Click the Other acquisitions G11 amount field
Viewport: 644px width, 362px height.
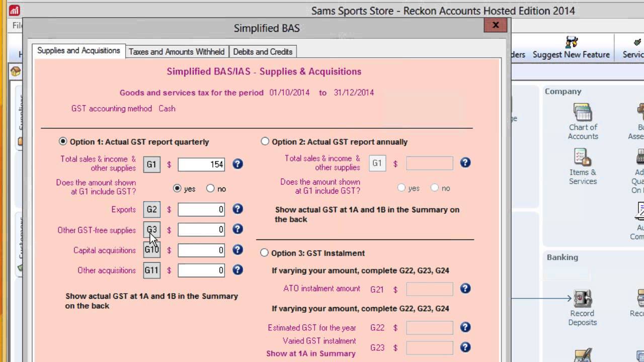pos(201,270)
